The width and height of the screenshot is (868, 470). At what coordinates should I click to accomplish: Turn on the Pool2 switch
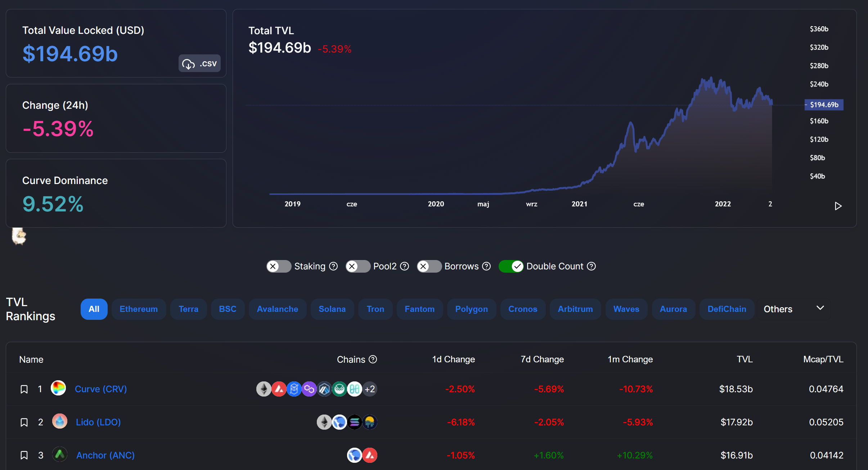[357, 266]
